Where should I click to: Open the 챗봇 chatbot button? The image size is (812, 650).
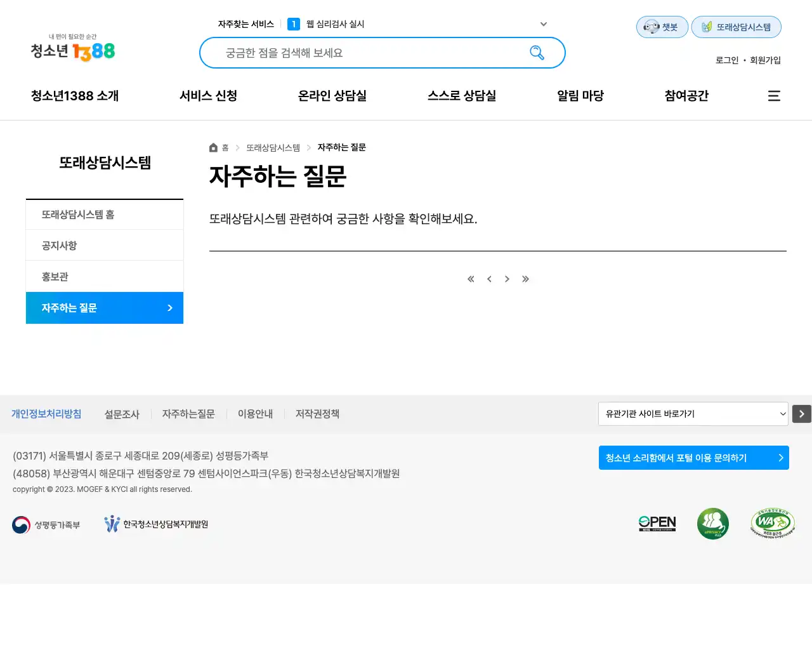(662, 27)
